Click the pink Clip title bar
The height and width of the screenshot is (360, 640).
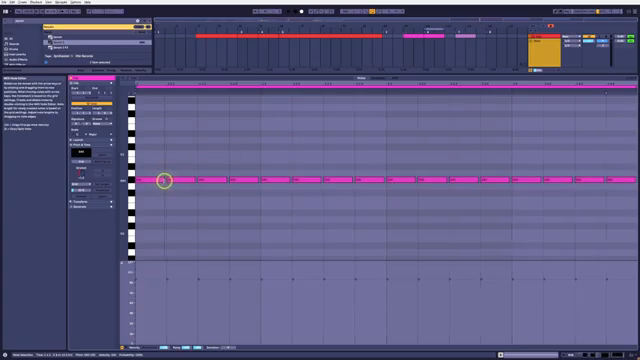coord(92,78)
